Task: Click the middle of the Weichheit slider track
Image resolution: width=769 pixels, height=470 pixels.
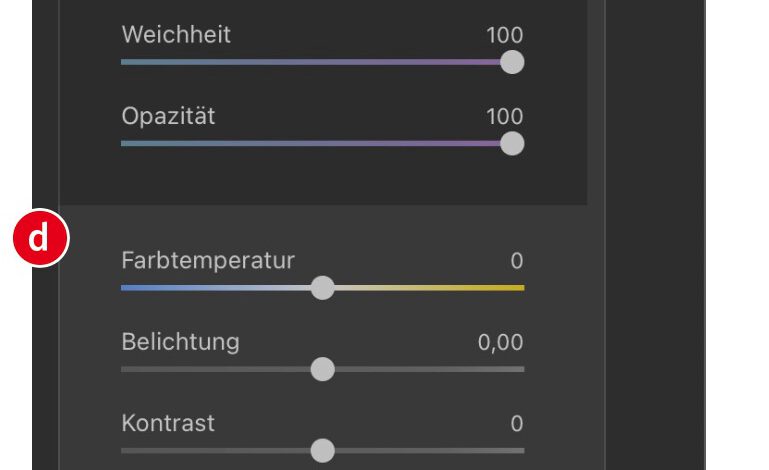Action: 316,62
